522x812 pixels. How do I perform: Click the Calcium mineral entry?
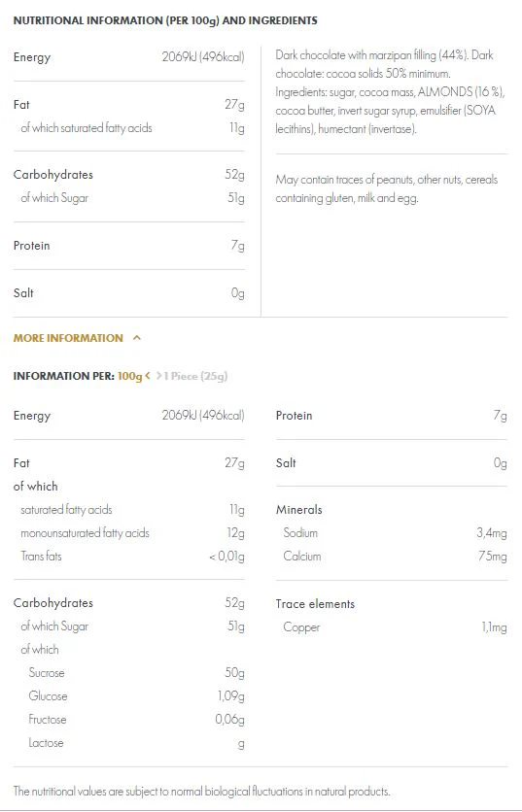click(x=302, y=557)
